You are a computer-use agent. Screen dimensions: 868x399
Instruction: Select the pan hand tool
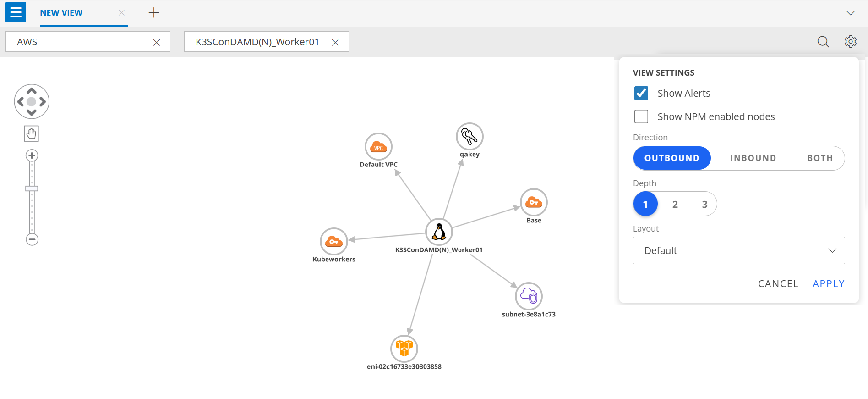click(x=32, y=134)
